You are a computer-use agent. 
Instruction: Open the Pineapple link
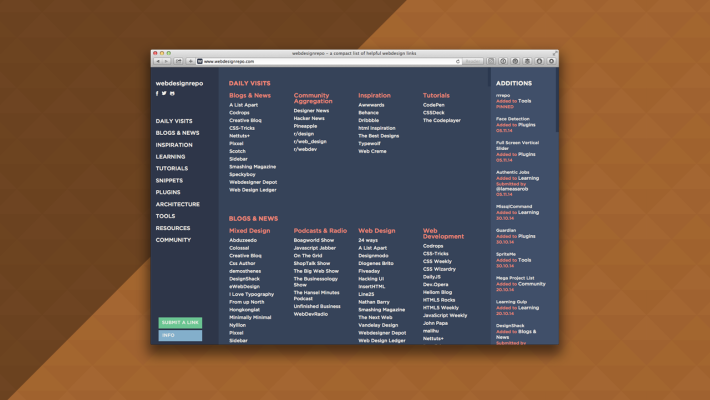(x=305, y=126)
